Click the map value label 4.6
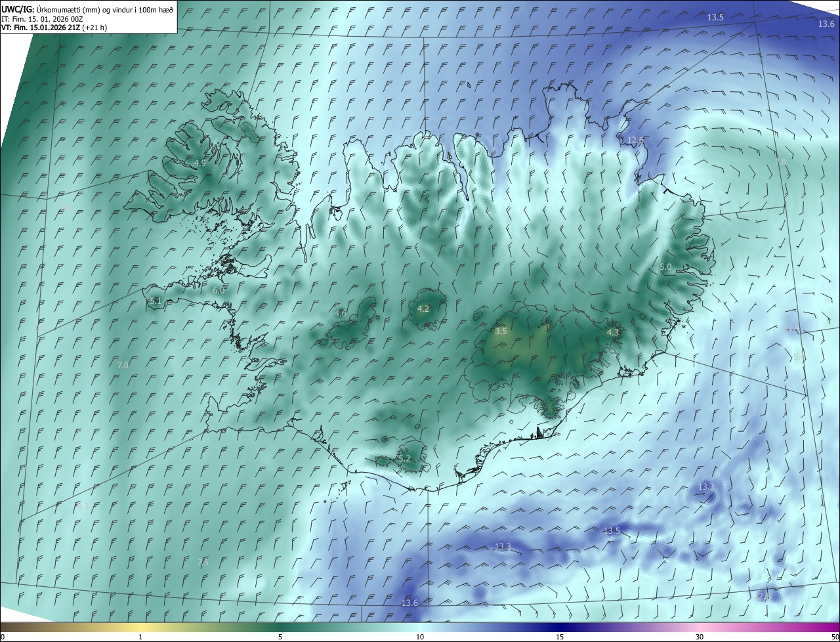840x642 pixels. point(340,314)
